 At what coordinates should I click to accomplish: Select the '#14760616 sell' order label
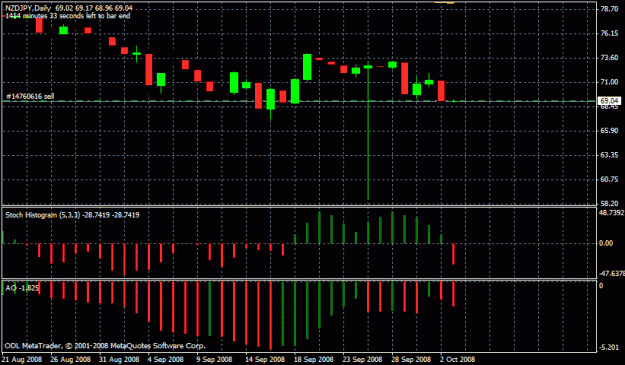coord(30,96)
